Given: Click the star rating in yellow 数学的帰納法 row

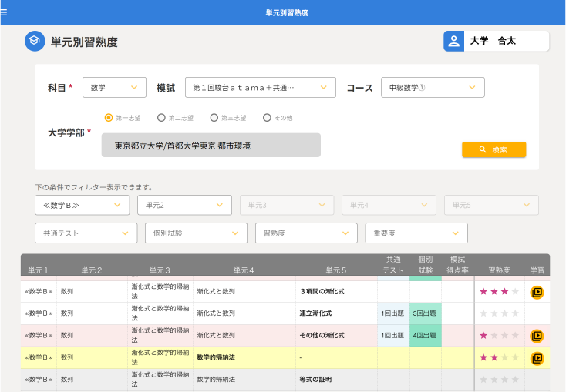Looking at the screenshot, I should tap(499, 358).
